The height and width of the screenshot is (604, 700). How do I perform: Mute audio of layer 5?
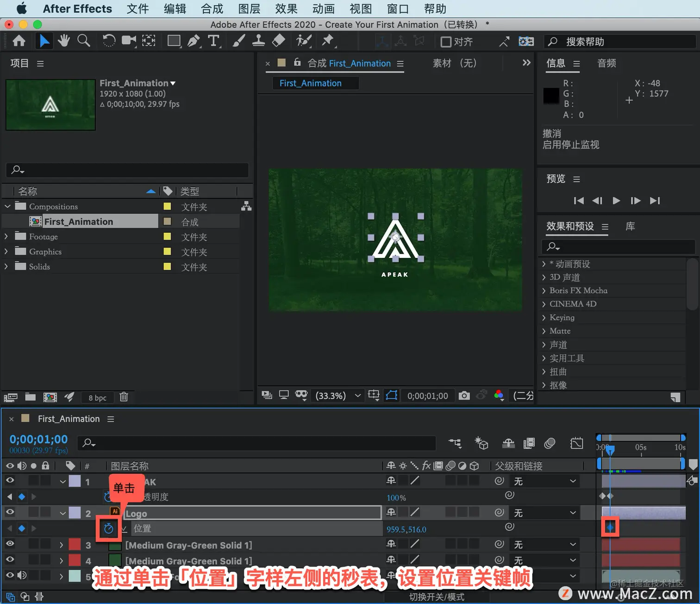coord(22,575)
